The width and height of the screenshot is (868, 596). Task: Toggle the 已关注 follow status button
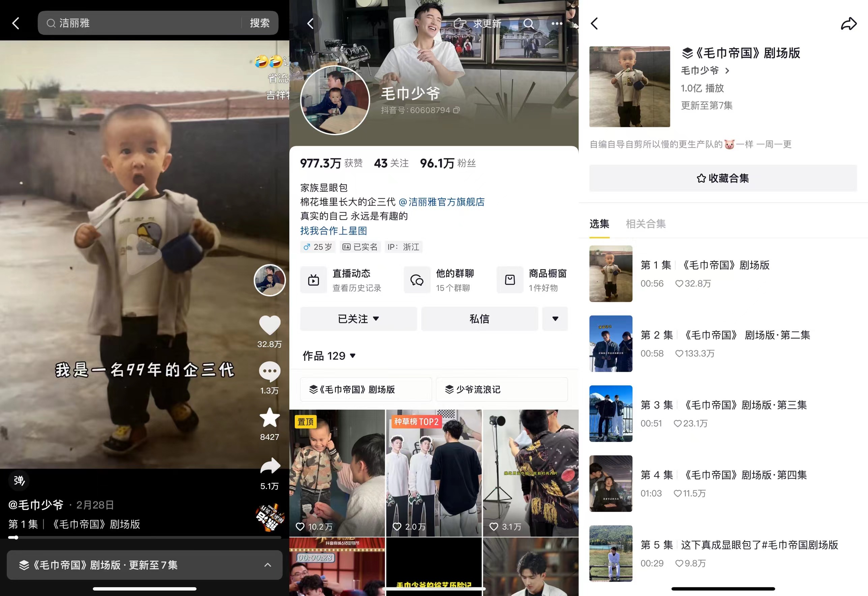358,319
